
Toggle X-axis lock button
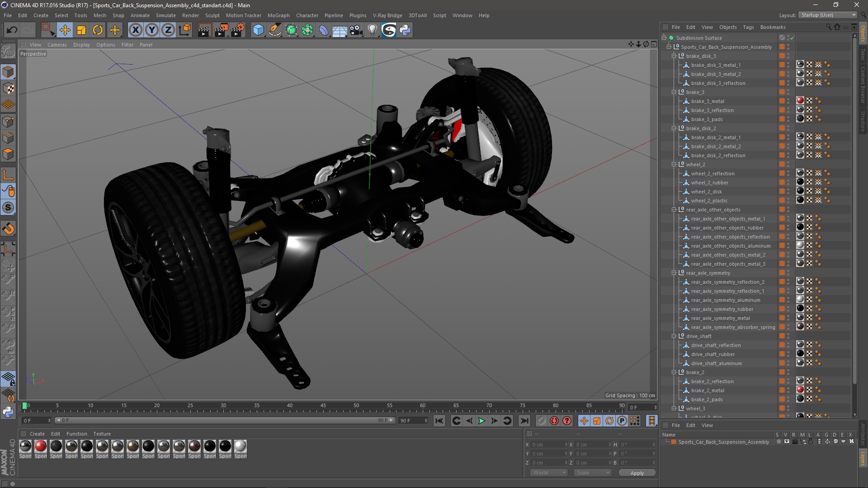pyautogui.click(x=135, y=30)
